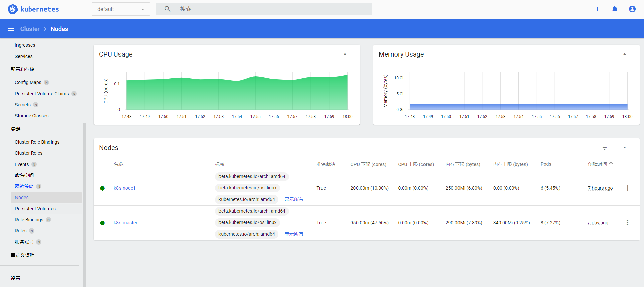Open 自定义资源 custom resources section
The width and height of the screenshot is (644, 287).
click(23, 255)
